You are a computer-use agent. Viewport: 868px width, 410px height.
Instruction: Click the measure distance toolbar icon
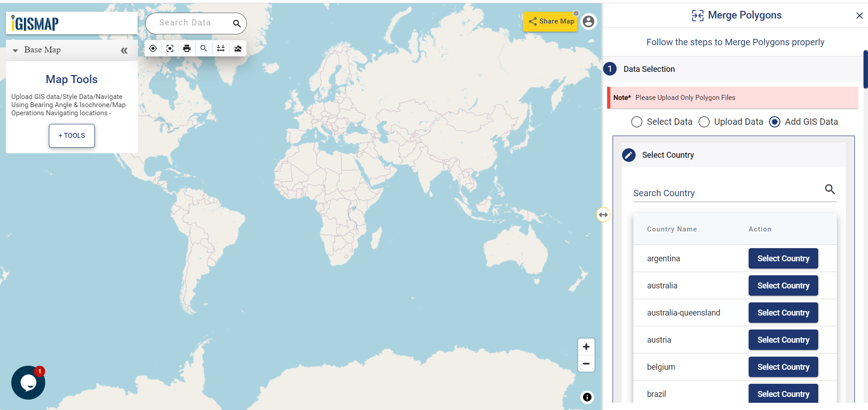point(221,48)
